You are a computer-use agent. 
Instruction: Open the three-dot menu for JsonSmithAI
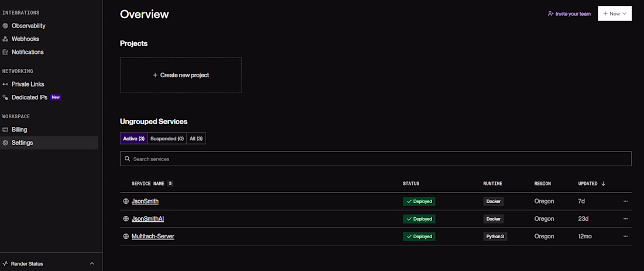[x=625, y=219]
